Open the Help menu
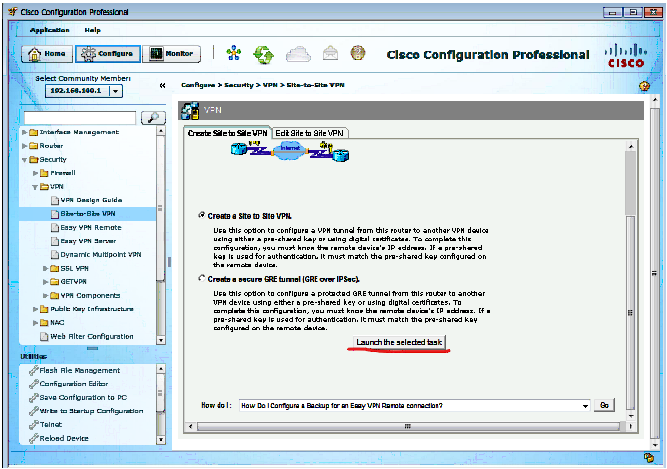Image resolution: width=667 pixels, height=469 pixels. pyautogui.click(x=92, y=30)
